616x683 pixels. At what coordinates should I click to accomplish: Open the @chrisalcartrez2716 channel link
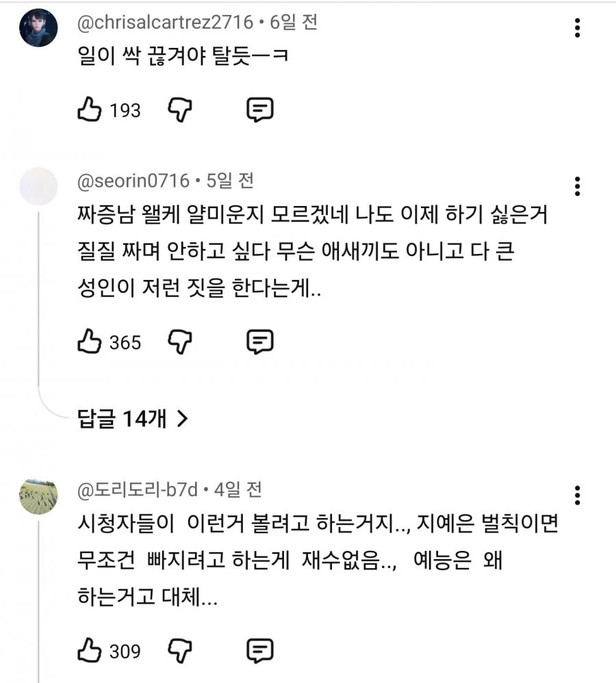(165, 22)
